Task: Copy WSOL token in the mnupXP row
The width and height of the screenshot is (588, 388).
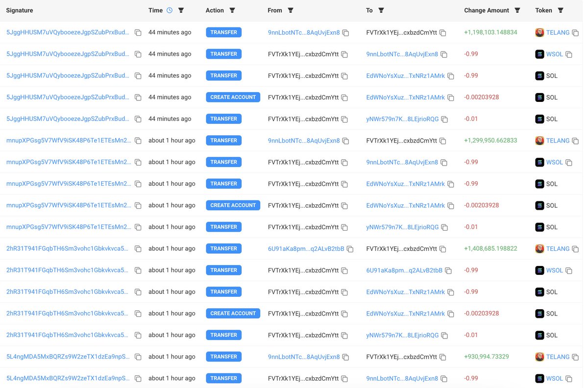Action: (569, 162)
